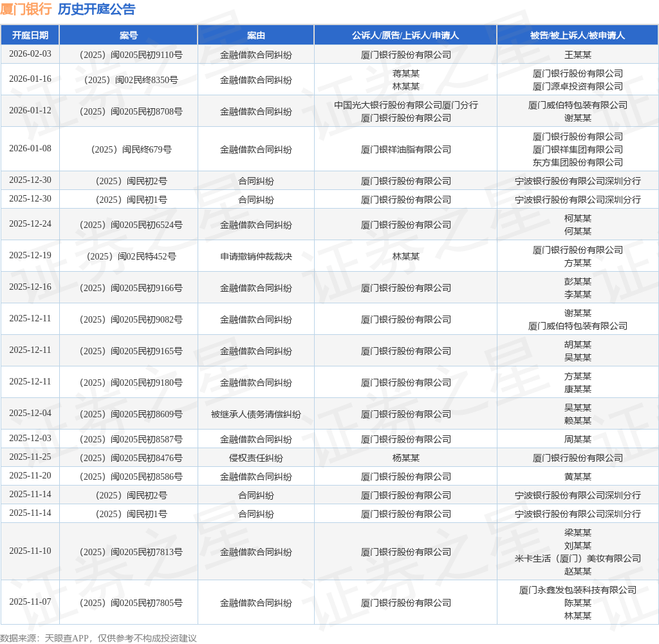Click defendant 赖某某
Image resolution: width=659 pixels, height=644 pixels.
tap(577, 421)
